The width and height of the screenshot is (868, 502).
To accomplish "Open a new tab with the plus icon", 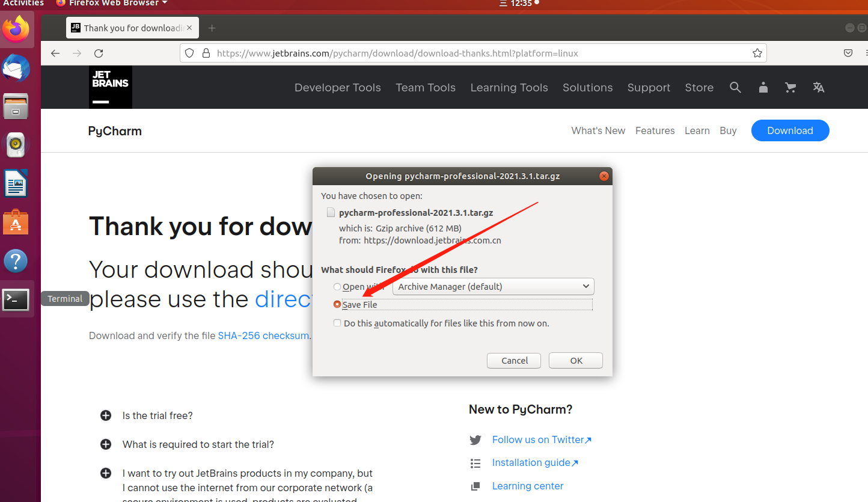I will 212,28.
